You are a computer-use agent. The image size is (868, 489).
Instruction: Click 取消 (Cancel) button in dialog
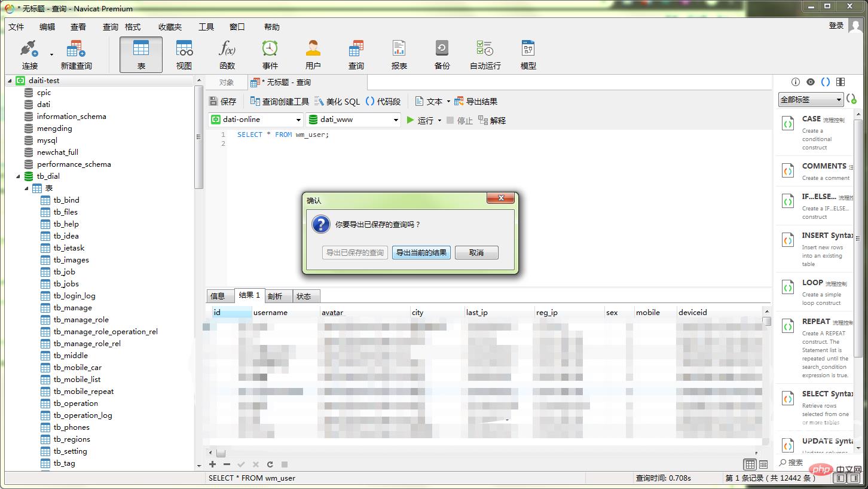point(476,252)
